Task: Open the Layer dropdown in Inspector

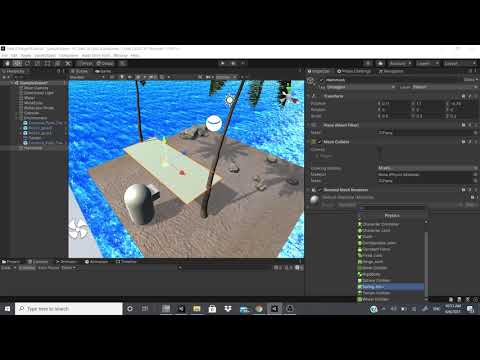Action: [x=444, y=87]
